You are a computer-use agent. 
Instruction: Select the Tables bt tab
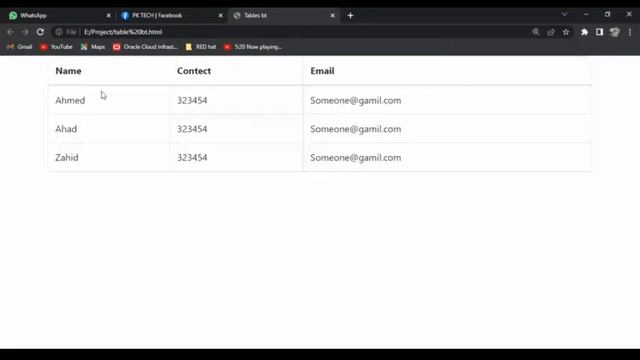click(284, 16)
